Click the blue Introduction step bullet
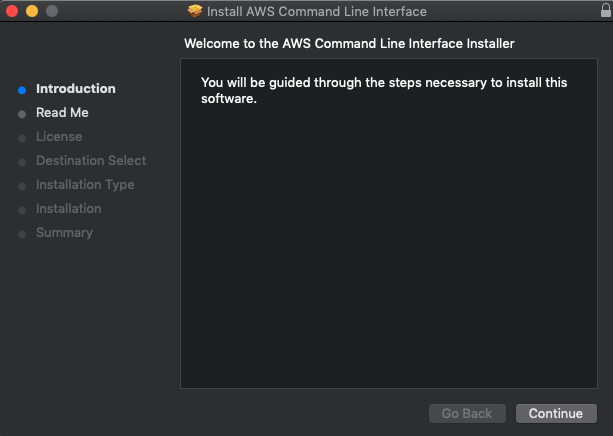This screenshot has height=436, width=613. click(x=22, y=90)
